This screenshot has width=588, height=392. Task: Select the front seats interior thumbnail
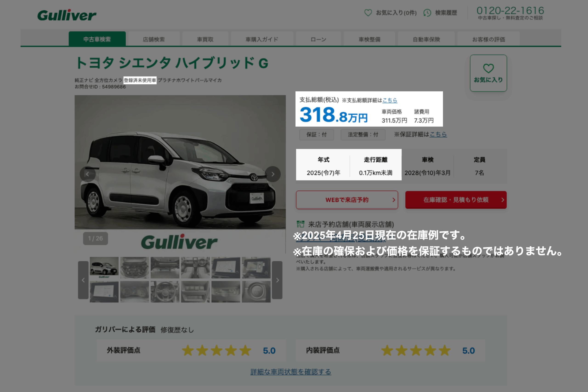tap(195, 268)
